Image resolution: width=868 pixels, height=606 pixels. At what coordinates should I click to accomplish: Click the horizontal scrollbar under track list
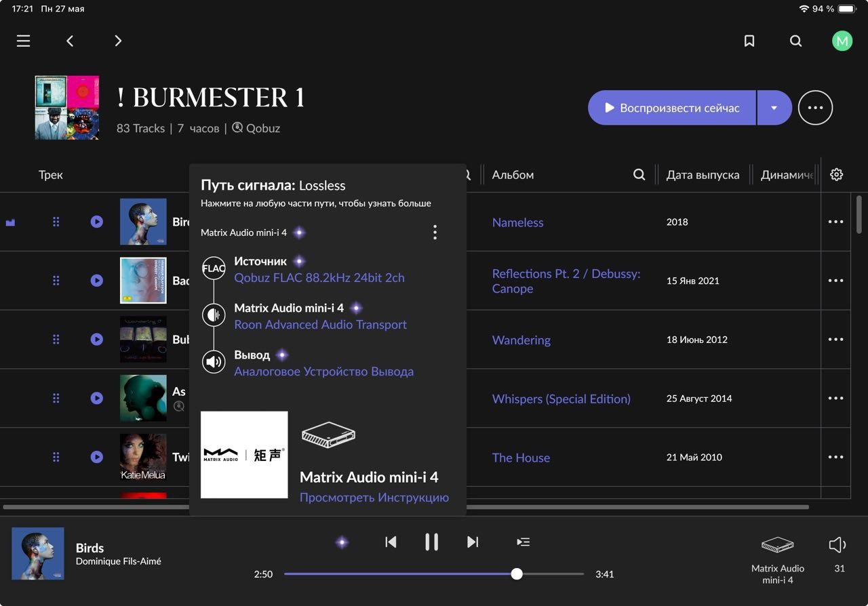coord(406,507)
